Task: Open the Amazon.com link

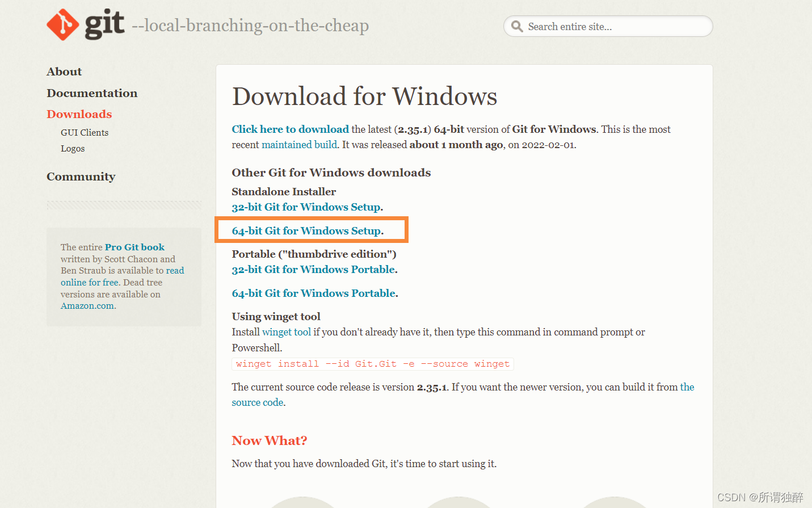Action: pyautogui.click(x=87, y=306)
